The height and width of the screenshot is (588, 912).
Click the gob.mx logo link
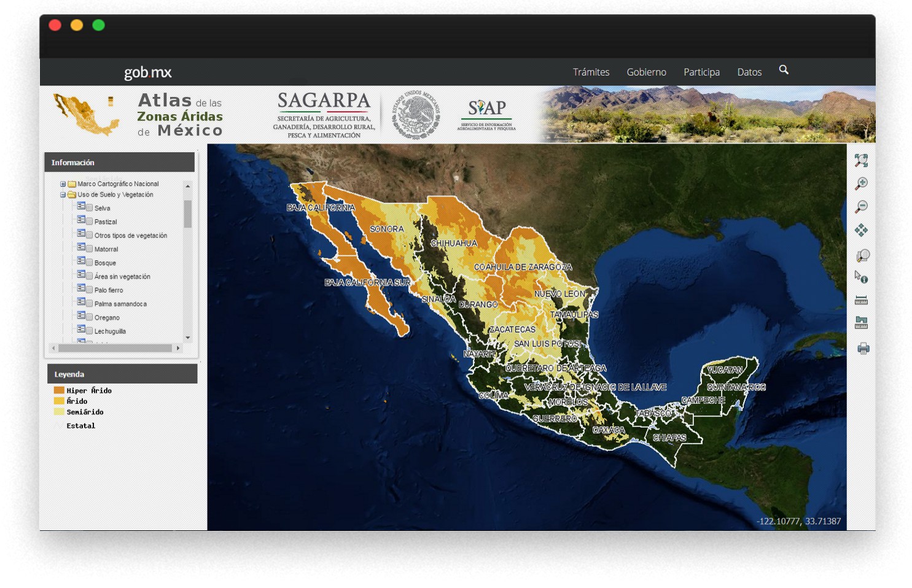click(147, 72)
